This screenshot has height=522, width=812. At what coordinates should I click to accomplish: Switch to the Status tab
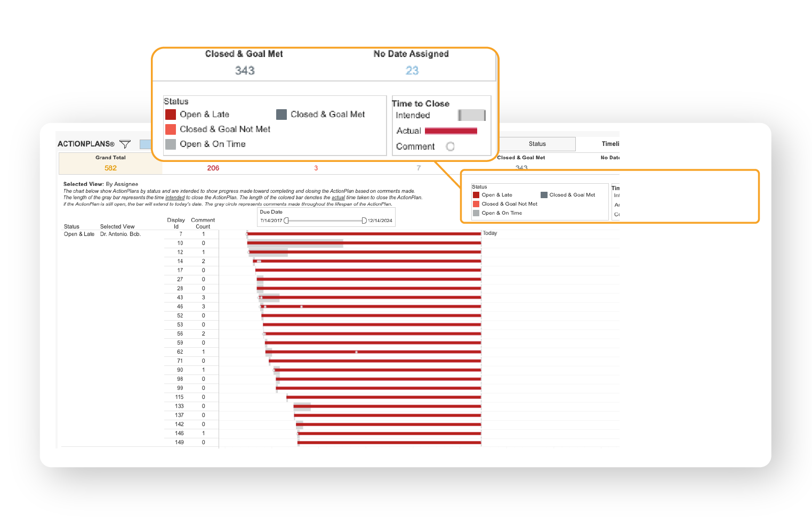coord(537,144)
